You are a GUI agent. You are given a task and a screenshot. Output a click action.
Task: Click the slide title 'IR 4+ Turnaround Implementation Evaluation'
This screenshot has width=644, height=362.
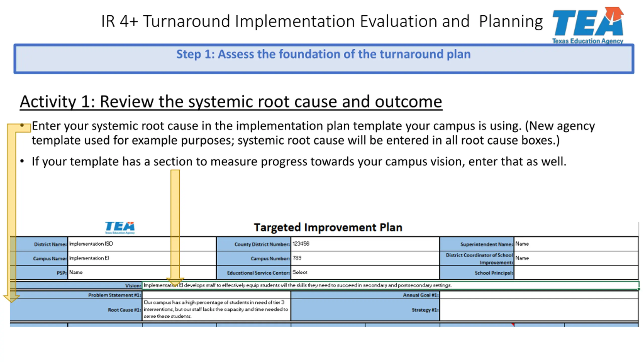pyautogui.click(x=322, y=21)
